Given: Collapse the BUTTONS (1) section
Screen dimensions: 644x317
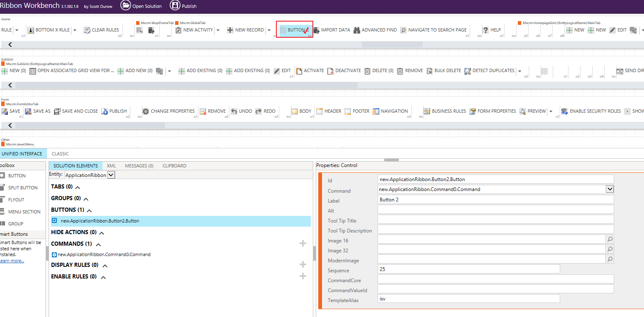Looking at the screenshot, I should click(x=89, y=211).
